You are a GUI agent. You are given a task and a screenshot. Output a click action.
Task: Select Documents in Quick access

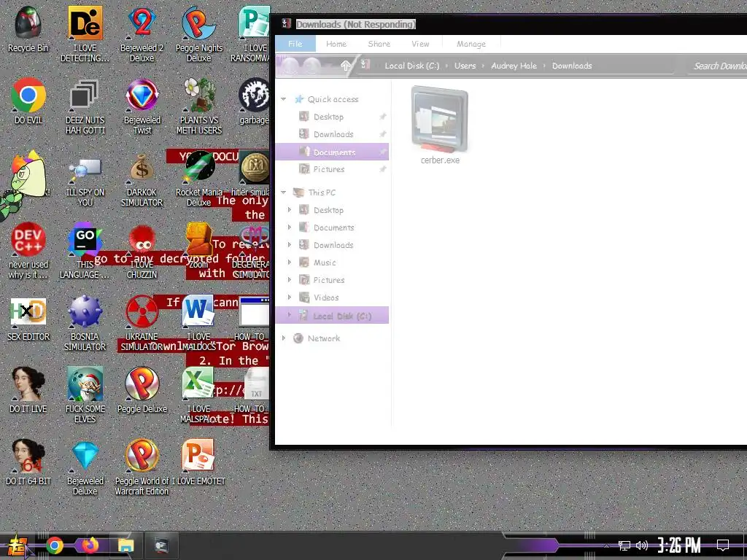332,152
